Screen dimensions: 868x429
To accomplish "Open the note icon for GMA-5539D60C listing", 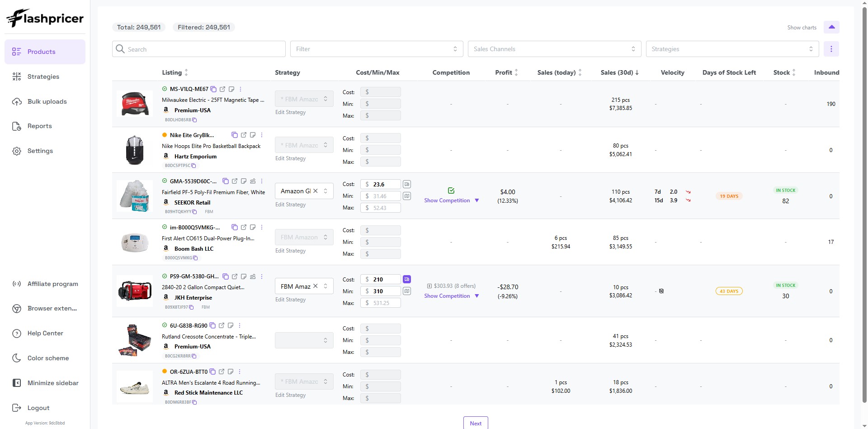I will pyautogui.click(x=244, y=181).
